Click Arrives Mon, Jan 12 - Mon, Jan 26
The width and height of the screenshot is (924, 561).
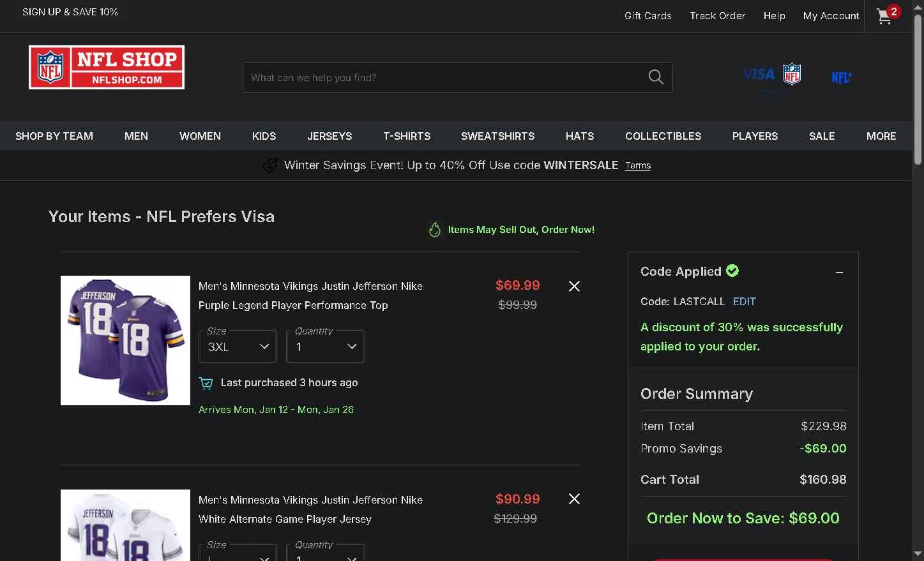click(x=276, y=410)
